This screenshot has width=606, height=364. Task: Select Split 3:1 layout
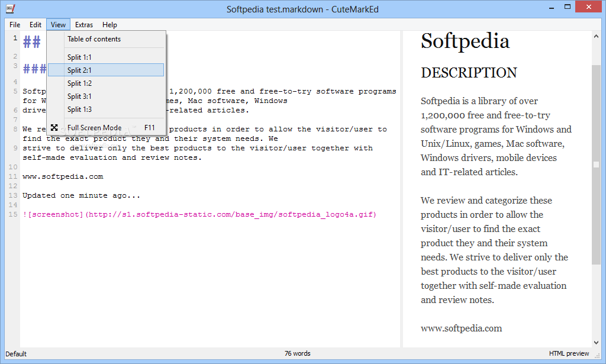(106, 96)
